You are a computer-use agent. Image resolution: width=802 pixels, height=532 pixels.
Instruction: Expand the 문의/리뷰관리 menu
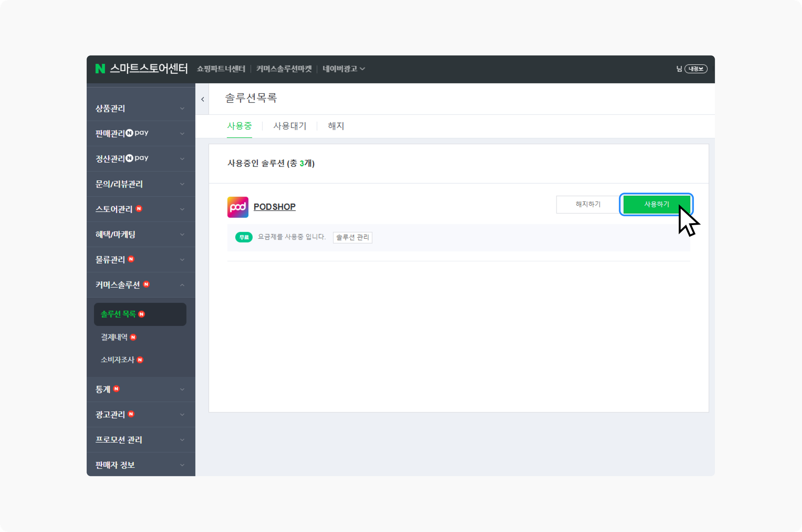(141, 184)
